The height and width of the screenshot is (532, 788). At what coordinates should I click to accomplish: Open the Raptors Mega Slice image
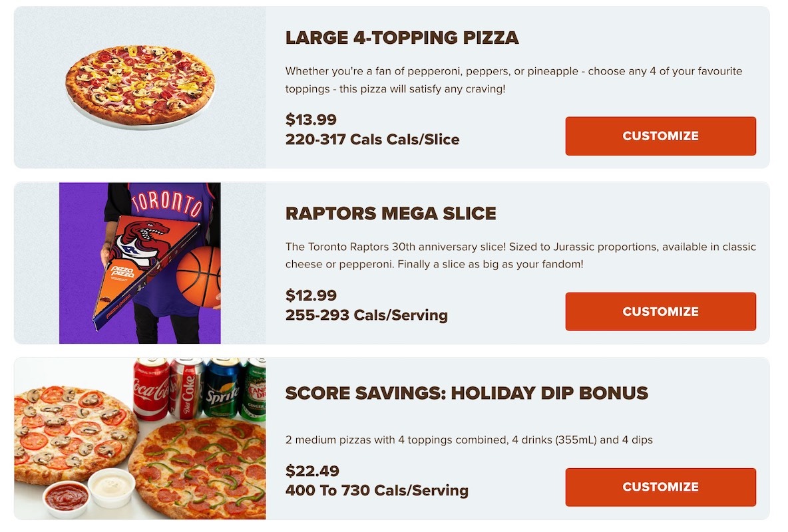click(140, 263)
